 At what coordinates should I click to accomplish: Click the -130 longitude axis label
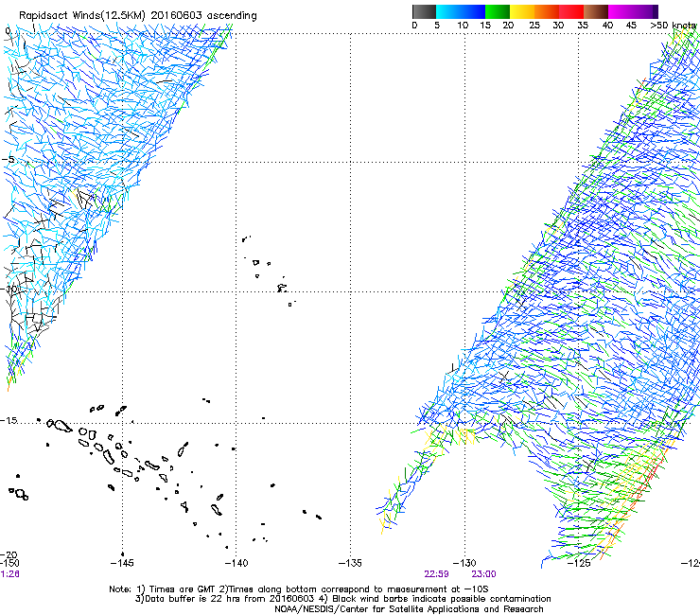[464, 563]
